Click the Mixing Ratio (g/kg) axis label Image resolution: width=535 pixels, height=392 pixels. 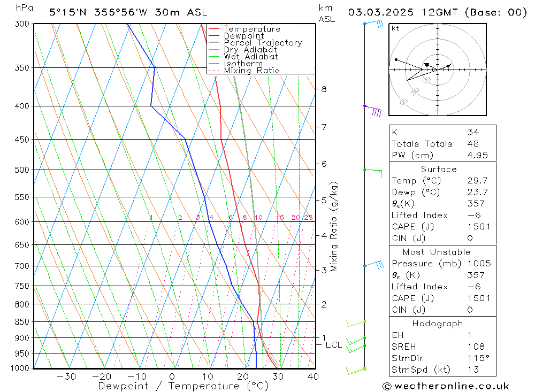tap(333, 227)
